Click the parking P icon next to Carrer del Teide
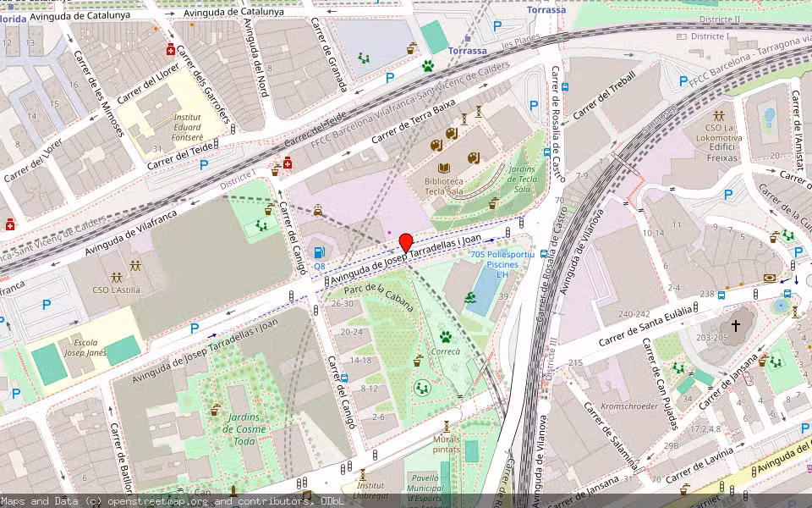 point(204,165)
